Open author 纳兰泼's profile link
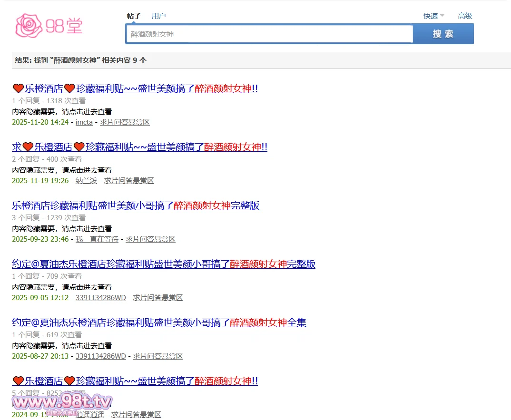The width and height of the screenshot is (511, 420). (x=86, y=181)
